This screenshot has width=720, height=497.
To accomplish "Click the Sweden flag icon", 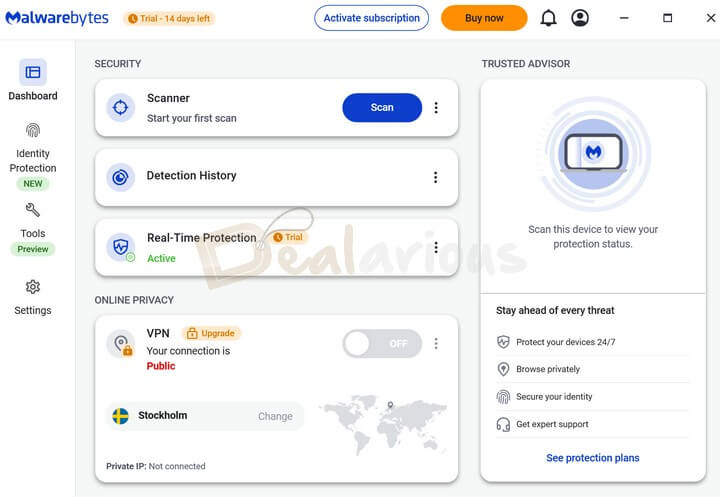I will point(121,416).
